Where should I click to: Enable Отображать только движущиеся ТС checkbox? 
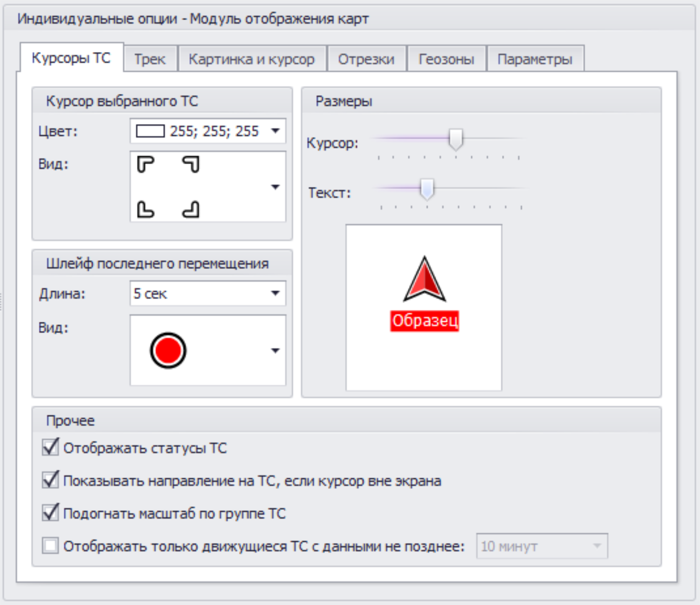[51, 546]
